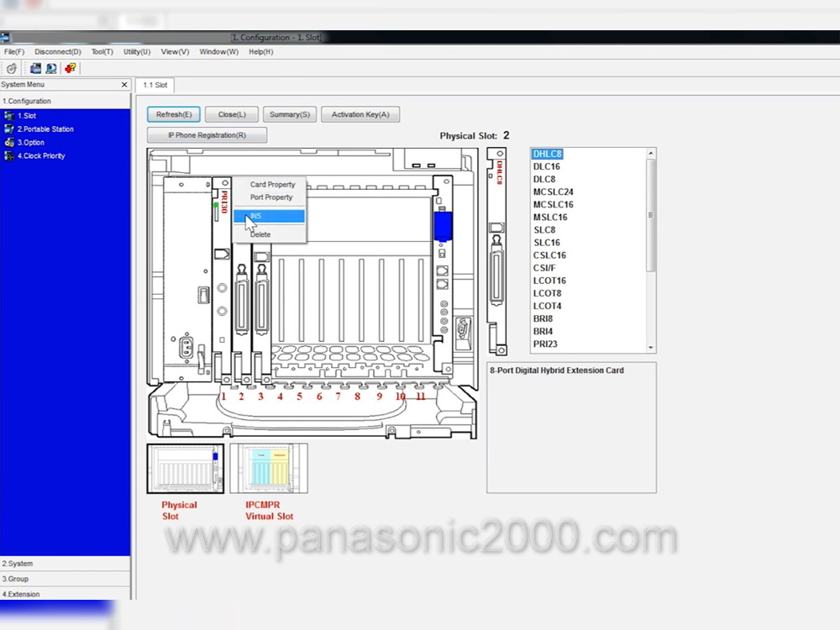This screenshot has width=840, height=630.
Task: Expand the 2.System menu section
Action: pos(65,564)
